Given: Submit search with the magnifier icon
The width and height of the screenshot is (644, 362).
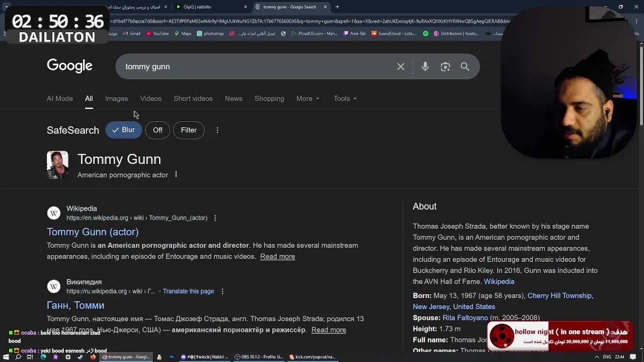Looking at the screenshot, I should [x=465, y=66].
